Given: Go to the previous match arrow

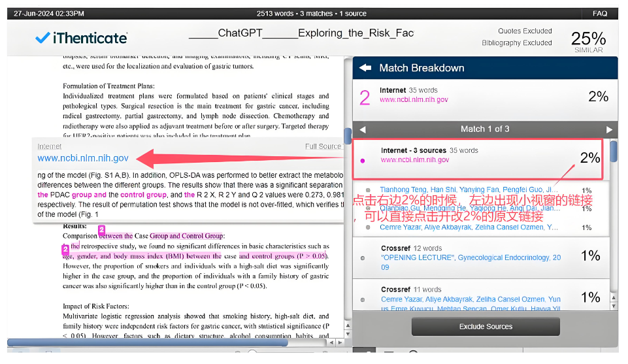Looking at the screenshot, I should click(x=363, y=130).
